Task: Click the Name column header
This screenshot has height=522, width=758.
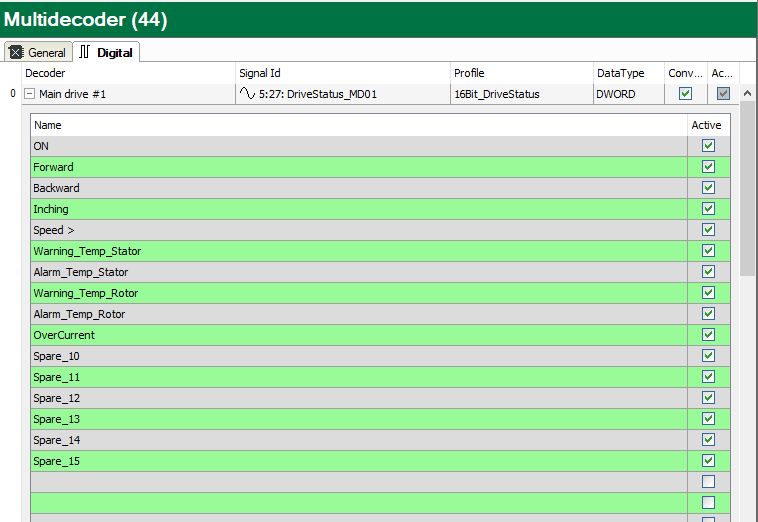Action: pyautogui.click(x=47, y=125)
